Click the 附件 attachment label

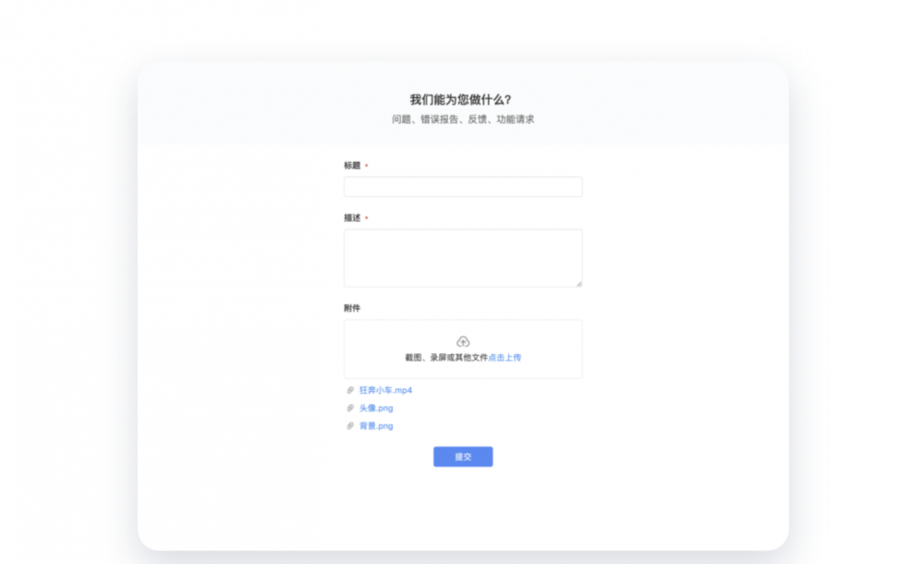coord(352,308)
